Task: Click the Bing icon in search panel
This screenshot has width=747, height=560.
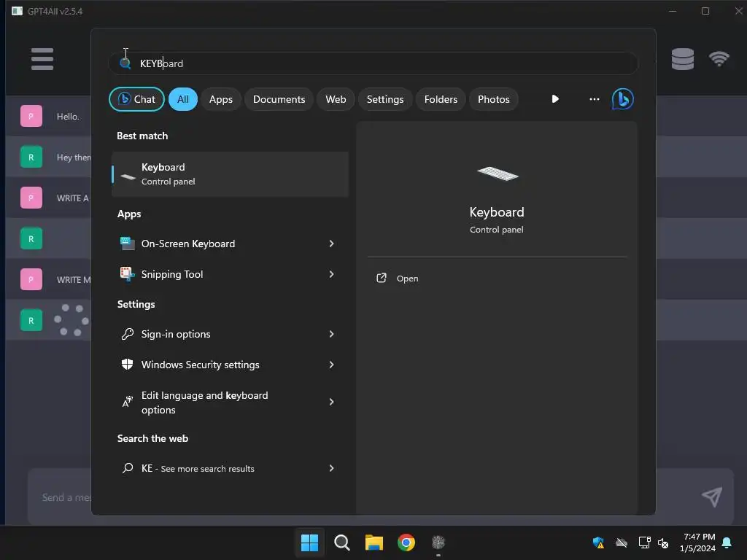Action: 622,99
